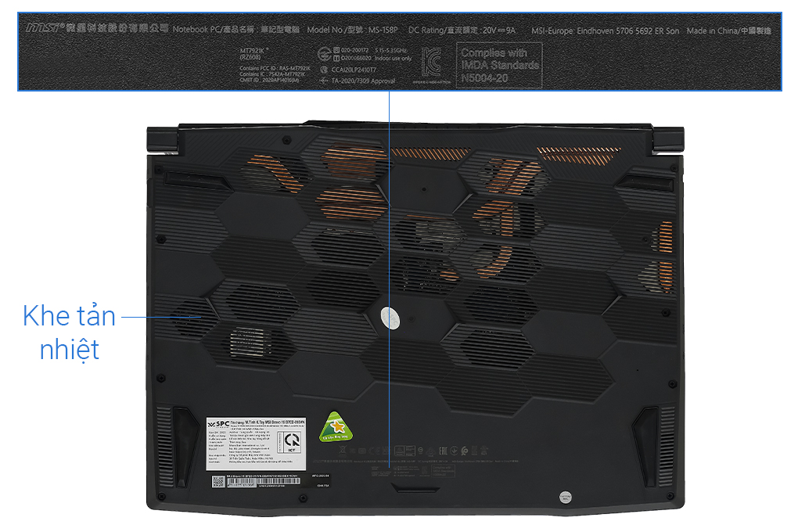Click the KC certification mark
The height and width of the screenshot is (532, 798).
[x=430, y=63]
